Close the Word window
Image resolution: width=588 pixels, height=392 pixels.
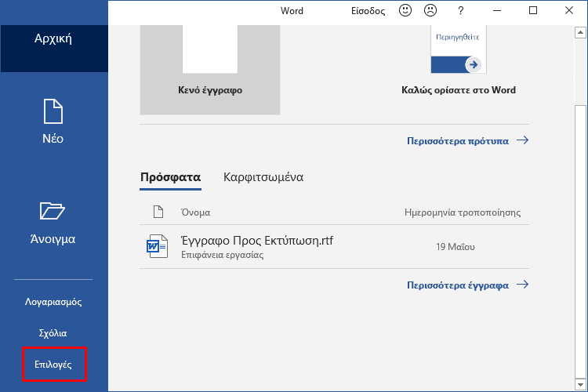pyautogui.click(x=569, y=10)
